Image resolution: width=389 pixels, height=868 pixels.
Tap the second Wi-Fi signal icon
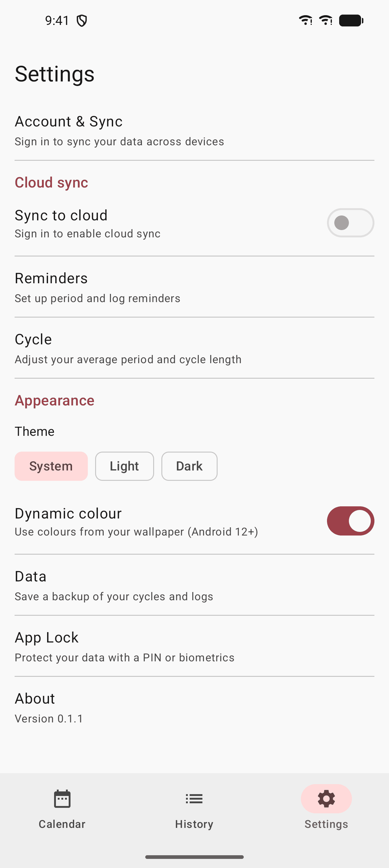(x=326, y=21)
